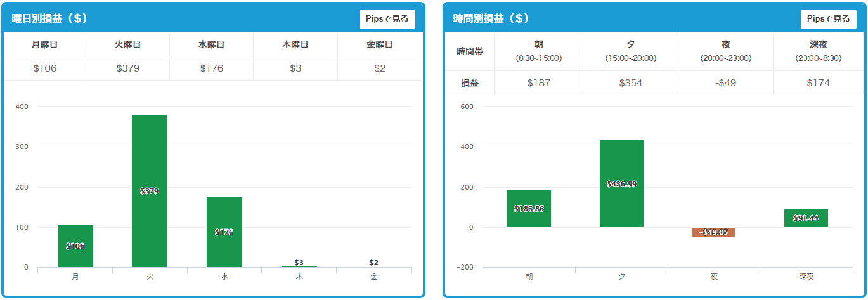Click the $3 data label above 木
868x300 pixels.
click(x=299, y=263)
